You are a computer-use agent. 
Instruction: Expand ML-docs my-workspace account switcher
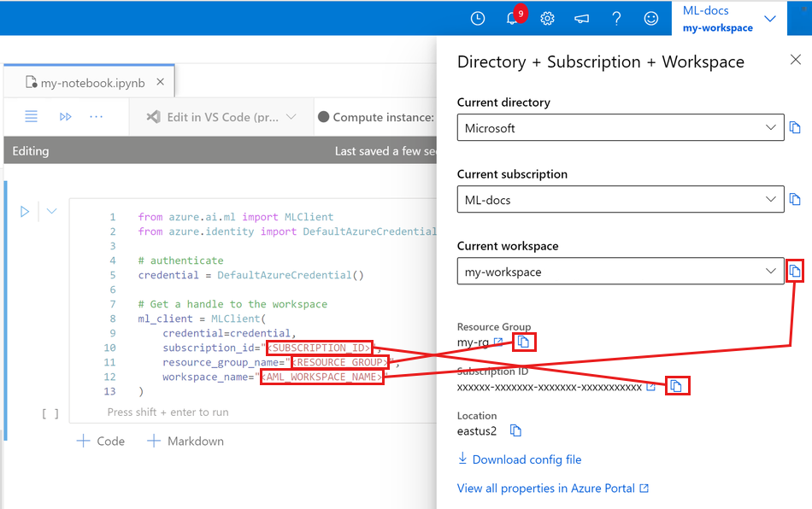click(x=729, y=19)
